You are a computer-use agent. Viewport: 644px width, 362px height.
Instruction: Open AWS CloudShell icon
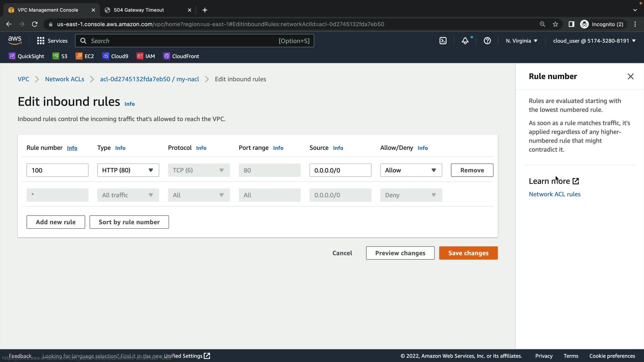pos(443,41)
